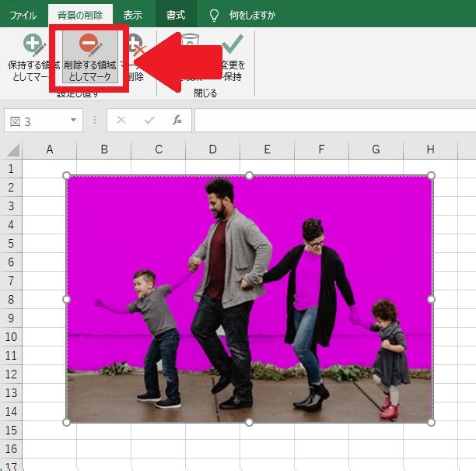Click the Mark Areas to Keep button (保持する領域としてマーク)
The width and height of the screenshot is (476, 471).
click(x=33, y=57)
